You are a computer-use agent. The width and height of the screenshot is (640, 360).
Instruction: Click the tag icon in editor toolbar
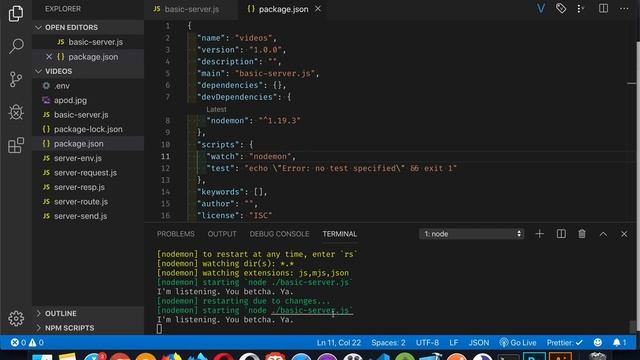tap(561, 8)
